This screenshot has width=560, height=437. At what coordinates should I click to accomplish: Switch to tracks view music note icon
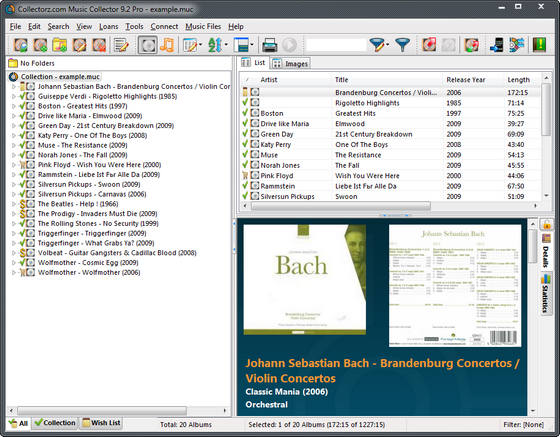167,45
